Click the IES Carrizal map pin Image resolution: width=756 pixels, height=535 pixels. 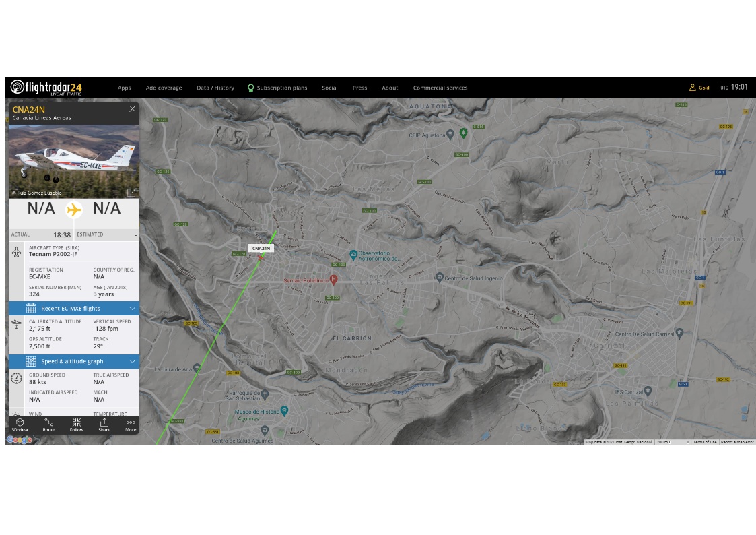point(648,390)
